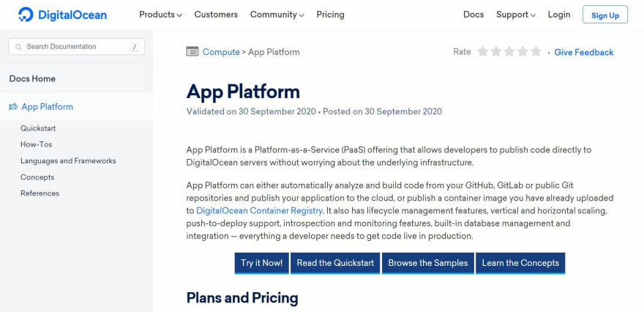
Task: Open the Concepts sidebar link
Action: click(37, 177)
